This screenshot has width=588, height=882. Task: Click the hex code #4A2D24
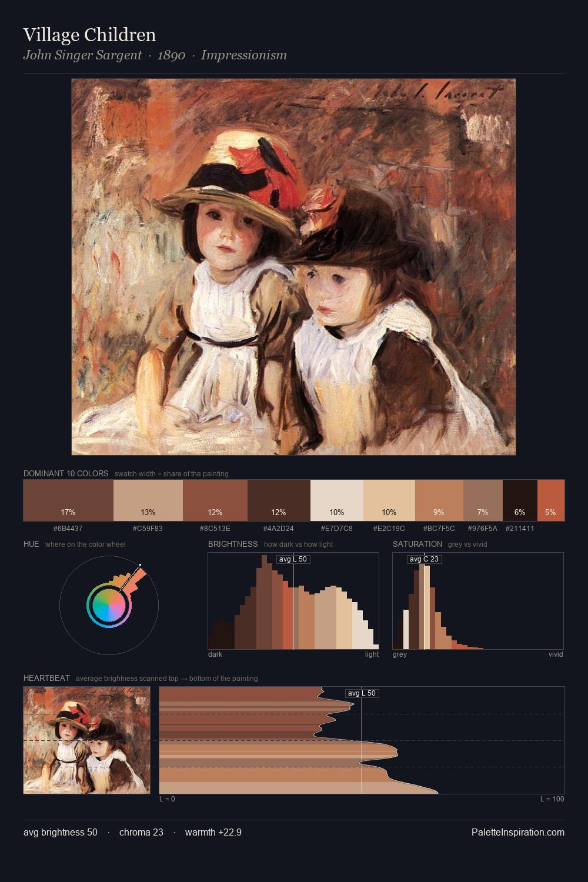click(279, 528)
